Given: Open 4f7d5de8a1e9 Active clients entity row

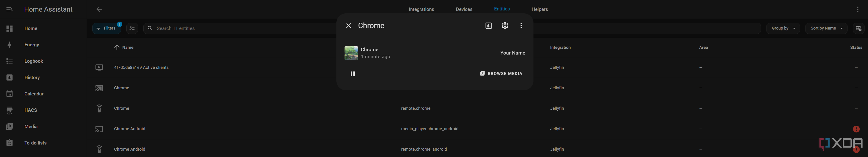Looking at the screenshot, I should pos(477,67).
